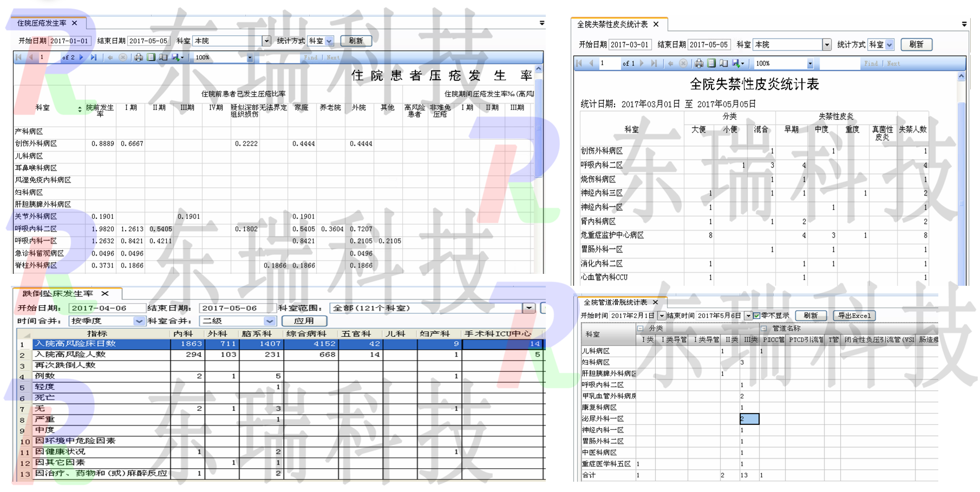Open 开始时间 date picker dropdown
Image resolution: width=980 pixels, height=492 pixels.
[x=662, y=316]
